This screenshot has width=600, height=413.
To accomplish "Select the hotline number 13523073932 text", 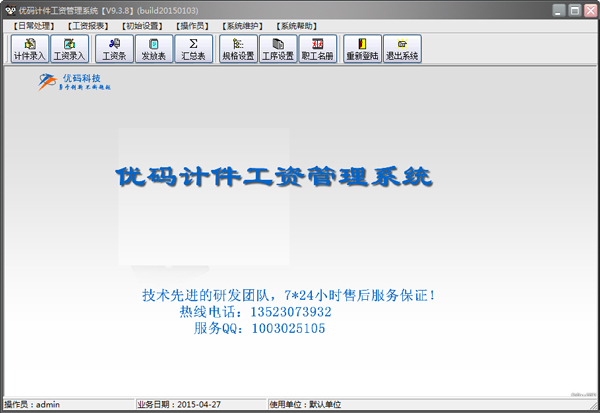I will click(x=291, y=312).
